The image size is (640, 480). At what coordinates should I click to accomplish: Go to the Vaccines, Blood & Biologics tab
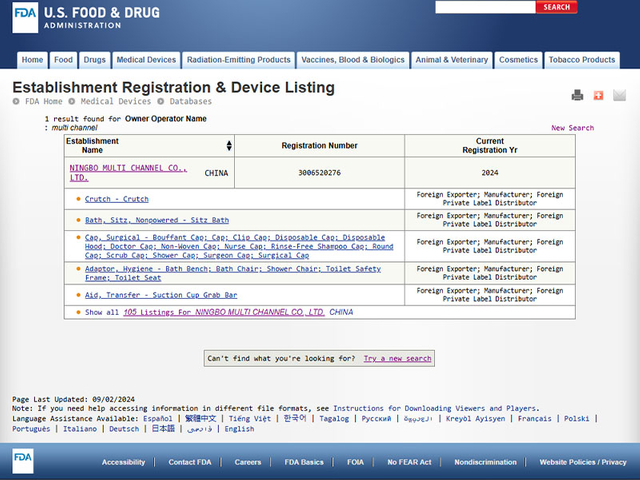pyautogui.click(x=353, y=60)
